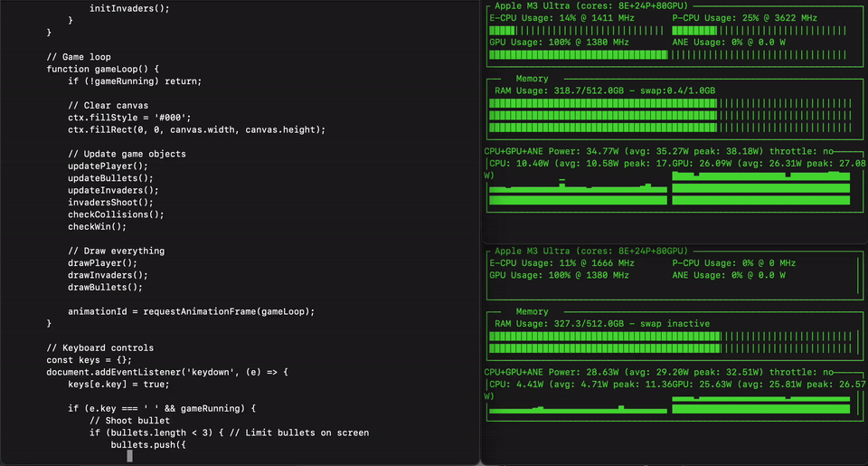Screen dimensions: 868x466
Task: Click the document.addEventListener('keydown') line
Action: [167, 373]
